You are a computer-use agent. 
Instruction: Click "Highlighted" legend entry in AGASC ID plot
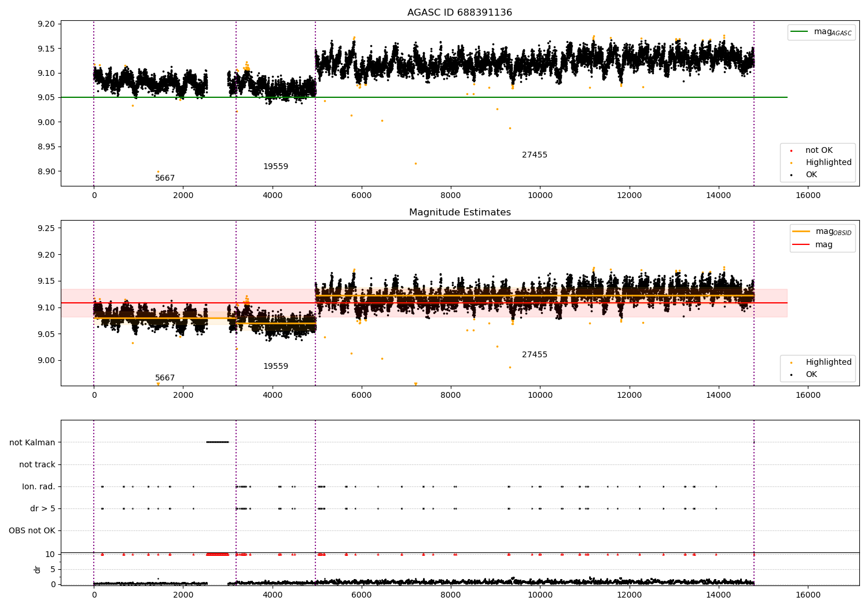click(x=829, y=163)
